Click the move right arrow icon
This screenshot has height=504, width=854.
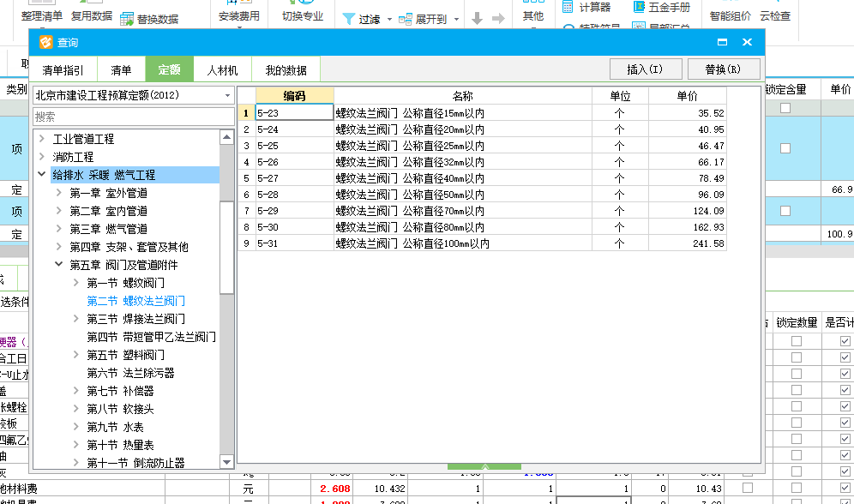point(498,19)
